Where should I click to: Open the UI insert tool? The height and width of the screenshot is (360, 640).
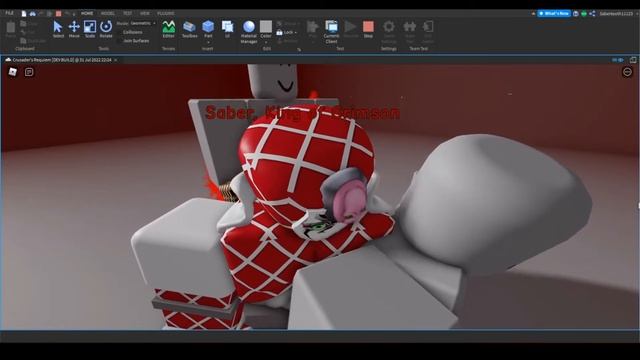coord(227,29)
